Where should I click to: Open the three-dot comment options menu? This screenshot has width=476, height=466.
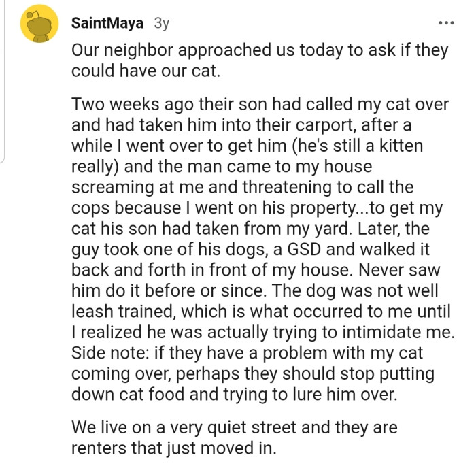pos(445,23)
